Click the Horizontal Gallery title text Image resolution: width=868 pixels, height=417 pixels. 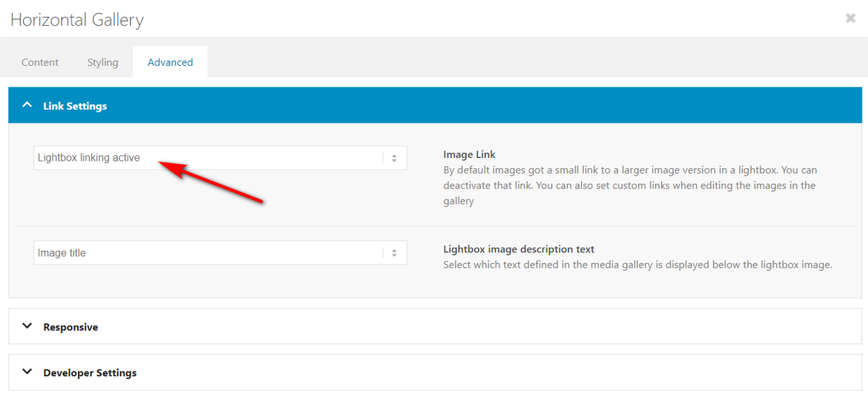tap(77, 20)
